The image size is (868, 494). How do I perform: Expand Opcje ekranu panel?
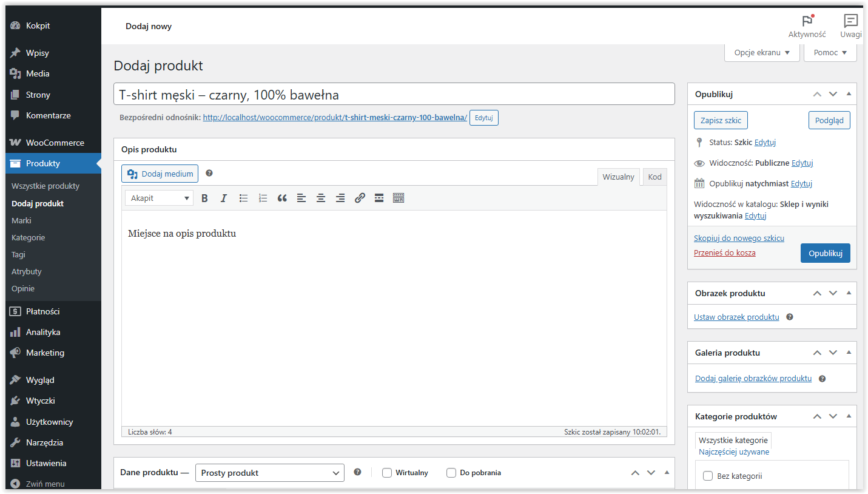tap(762, 53)
